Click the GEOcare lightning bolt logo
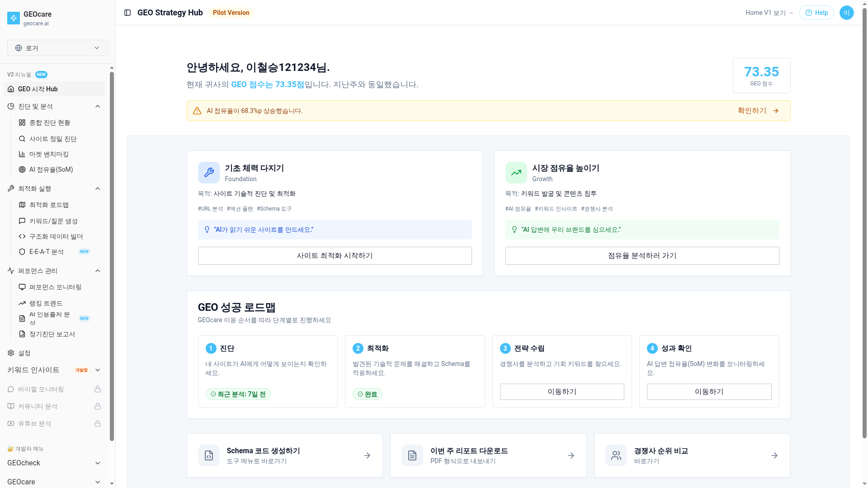Viewport: 868px width, 488px height. pyautogui.click(x=13, y=18)
